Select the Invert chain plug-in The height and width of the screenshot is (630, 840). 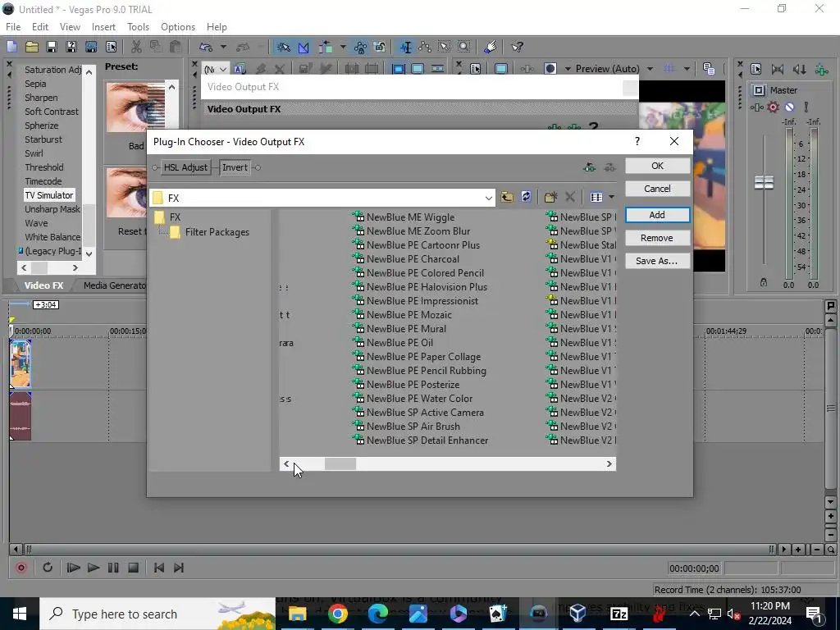click(235, 167)
